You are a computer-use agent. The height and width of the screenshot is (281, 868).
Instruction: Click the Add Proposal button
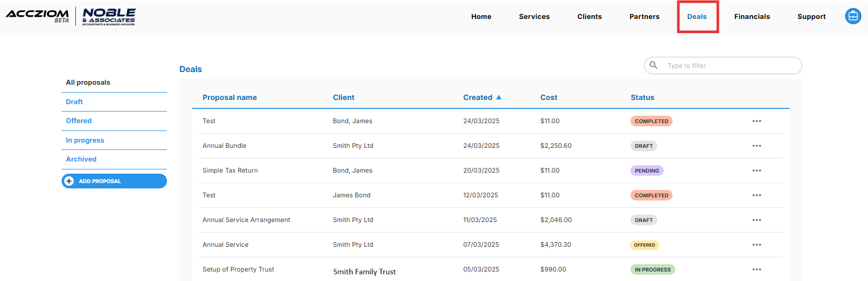114,181
